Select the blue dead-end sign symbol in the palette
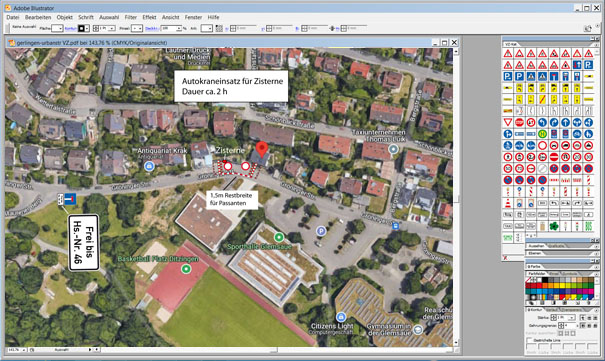 coord(554,76)
